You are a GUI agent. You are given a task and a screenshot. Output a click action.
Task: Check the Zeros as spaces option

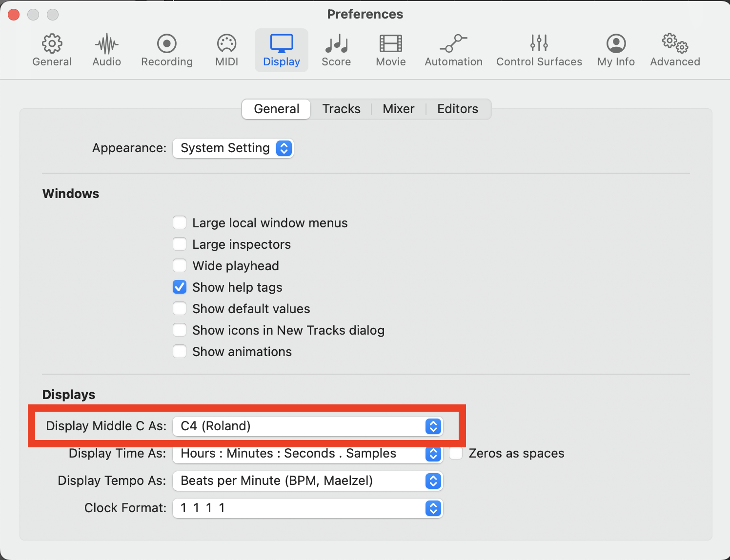click(456, 454)
